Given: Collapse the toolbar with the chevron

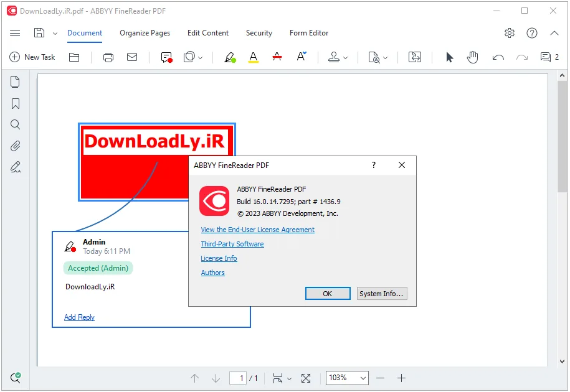Looking at the screenshot, I should point(554,33).
